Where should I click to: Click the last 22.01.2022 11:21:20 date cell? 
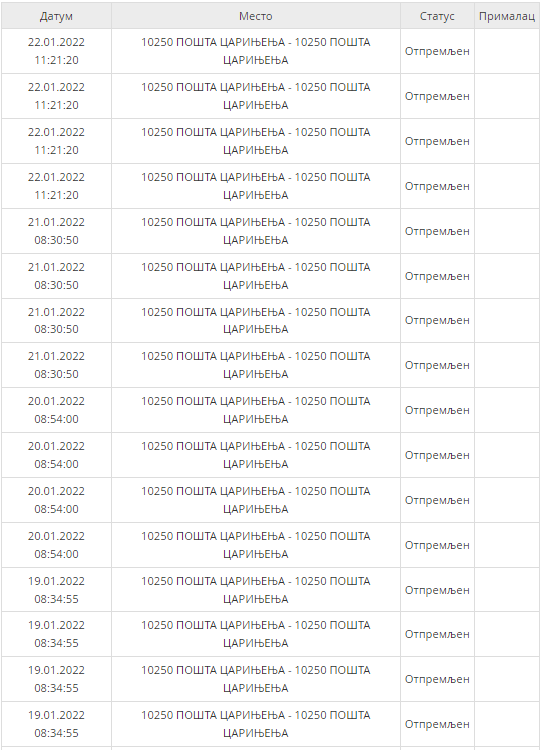(56, 186)
